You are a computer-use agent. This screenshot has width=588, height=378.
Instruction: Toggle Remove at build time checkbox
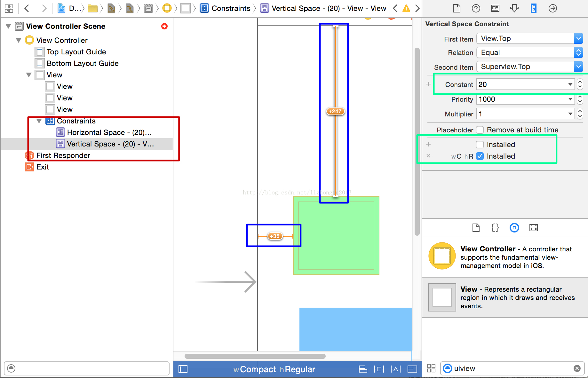[480, 130]
